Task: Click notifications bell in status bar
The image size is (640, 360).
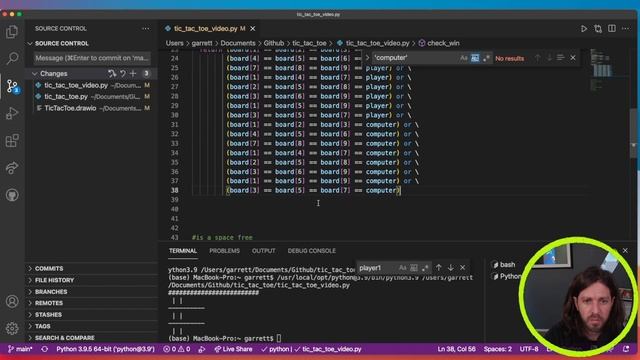Action: [626, 349]
